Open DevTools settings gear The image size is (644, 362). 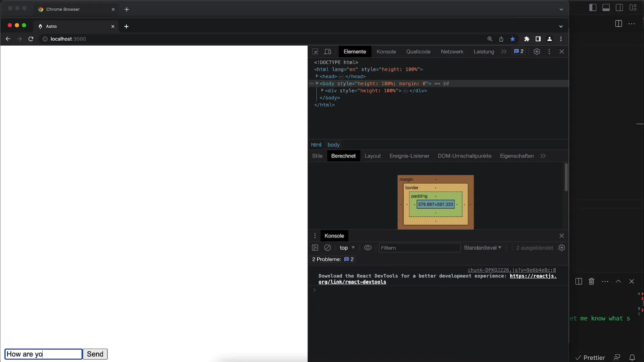(x=537, y=52)
